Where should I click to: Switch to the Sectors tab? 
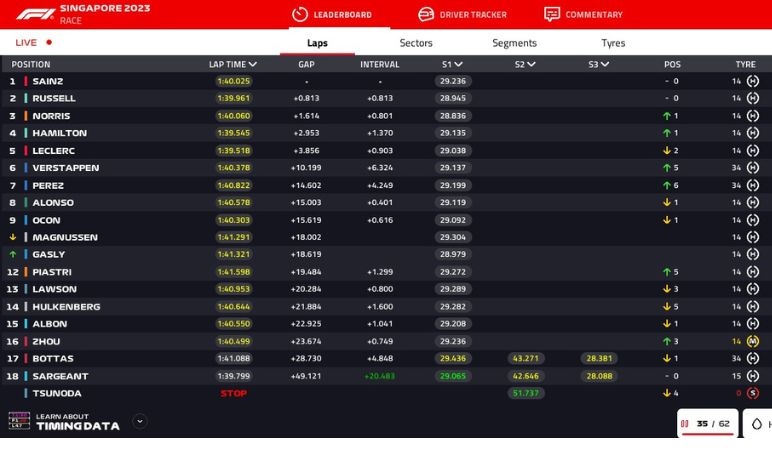pos(416,43)
